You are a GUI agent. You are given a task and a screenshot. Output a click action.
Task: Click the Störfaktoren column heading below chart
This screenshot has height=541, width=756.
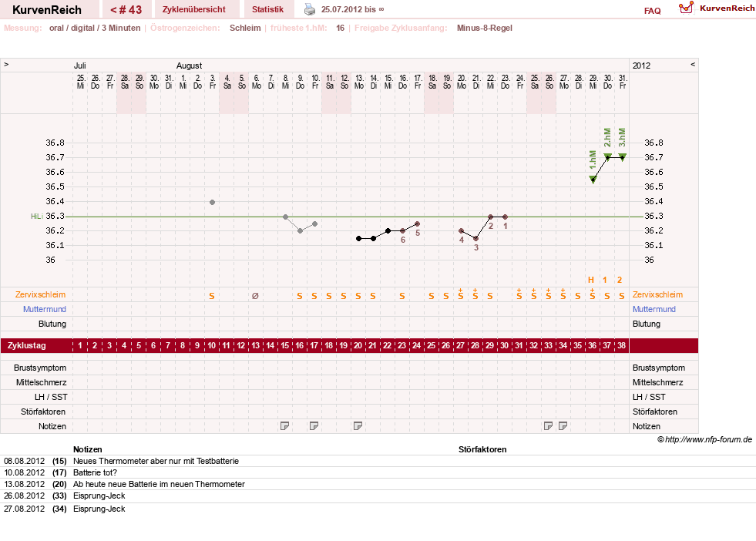[x=482, y=449]
